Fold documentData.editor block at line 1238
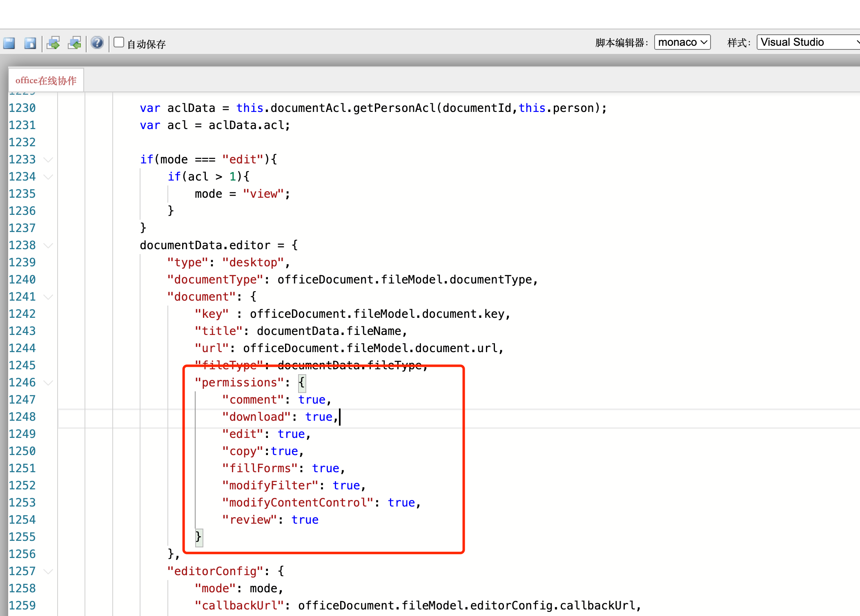860x616 pixels. (x=48, y=246)
